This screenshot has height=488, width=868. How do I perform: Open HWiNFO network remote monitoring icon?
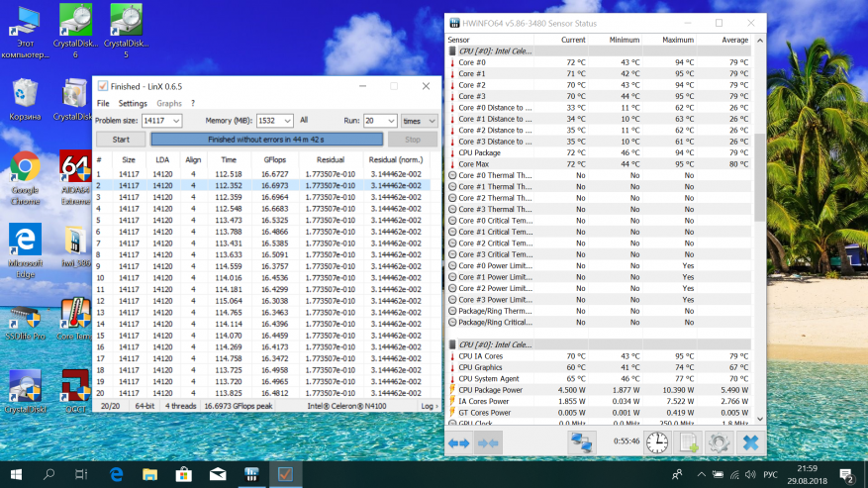[581, 442]
